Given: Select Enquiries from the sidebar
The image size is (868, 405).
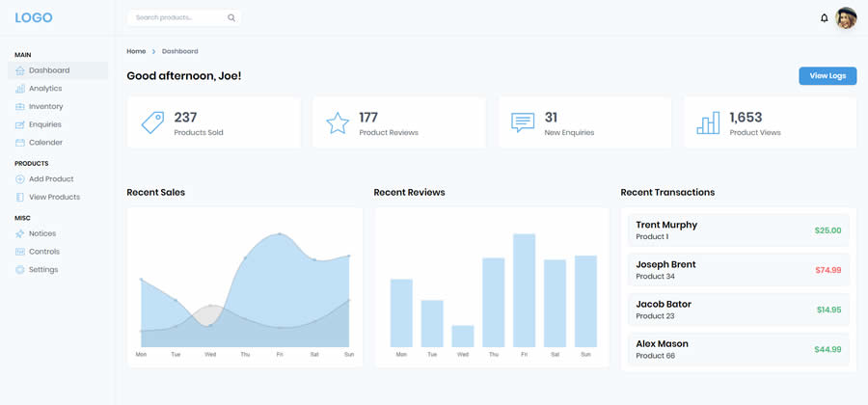Looking at the screenshot, I should tap(44, 124).
